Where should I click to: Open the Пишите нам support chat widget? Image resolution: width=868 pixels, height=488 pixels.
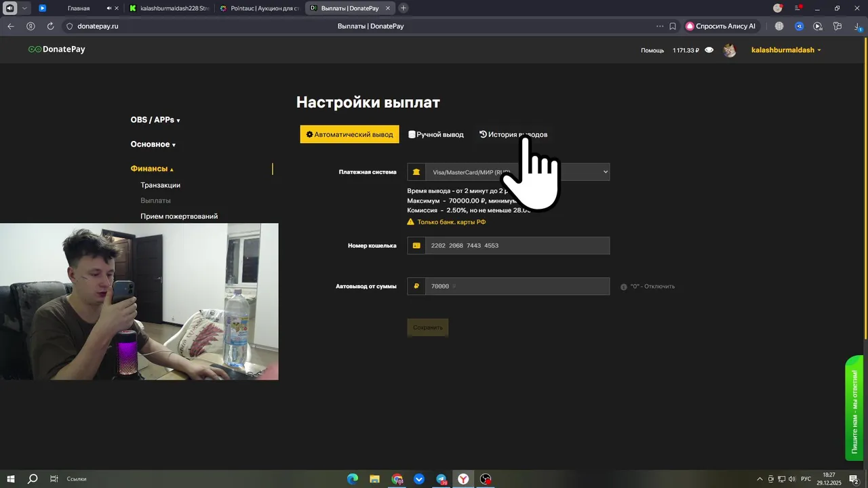coord(854,408)
